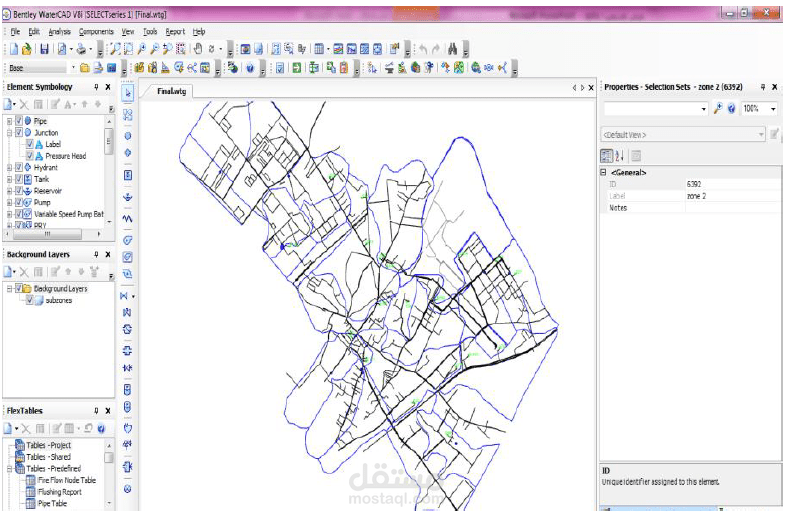Click the Pipe layout tool below the arrow
Screen dimensions: 793x517
[127, 115]
